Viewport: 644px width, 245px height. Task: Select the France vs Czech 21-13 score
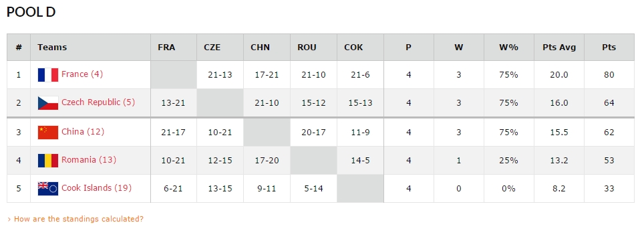pyautogui.click(x=220, y=75)
